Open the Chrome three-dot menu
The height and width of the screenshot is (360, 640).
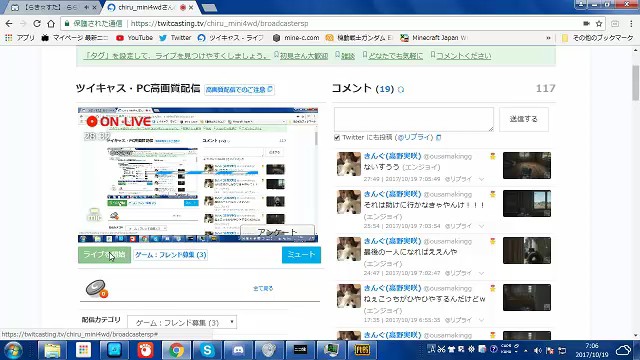[x=631, y=24]
